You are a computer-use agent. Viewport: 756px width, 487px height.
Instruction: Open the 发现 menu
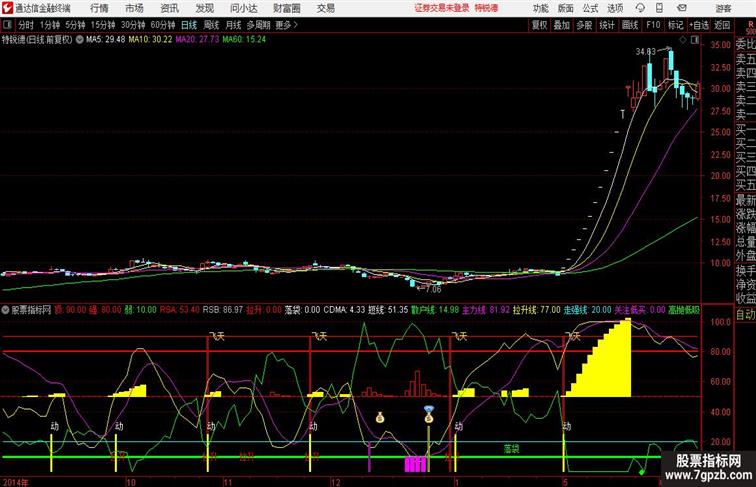point(204,8)
